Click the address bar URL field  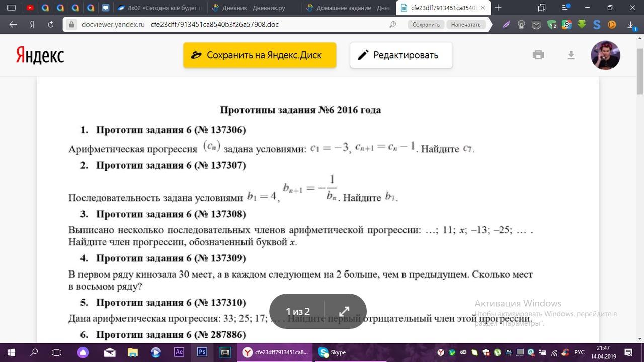(x=226, y=24)
